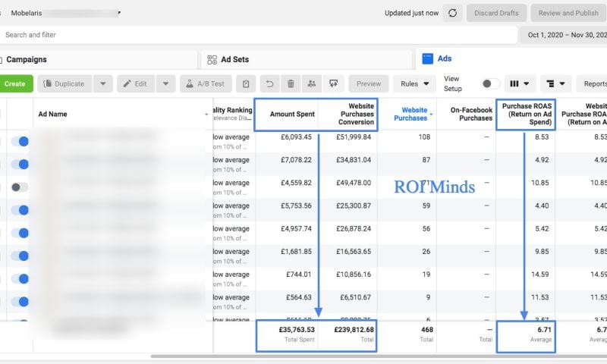Enable the third ad's switched-off toggle

(20, 187)
